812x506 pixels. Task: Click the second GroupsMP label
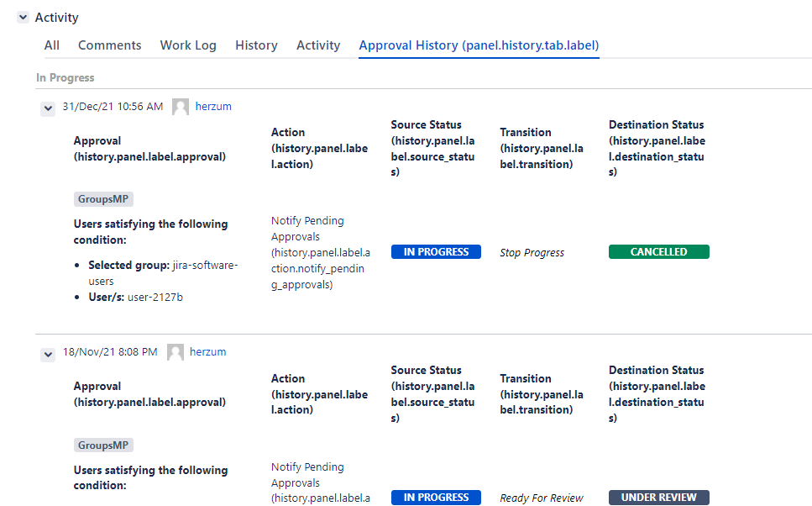(103, 445)
